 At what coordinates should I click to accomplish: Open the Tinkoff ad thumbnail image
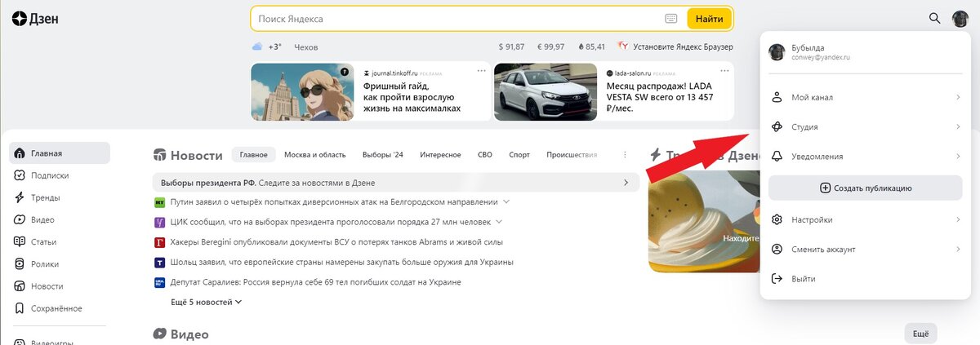[x=303, y=91]
